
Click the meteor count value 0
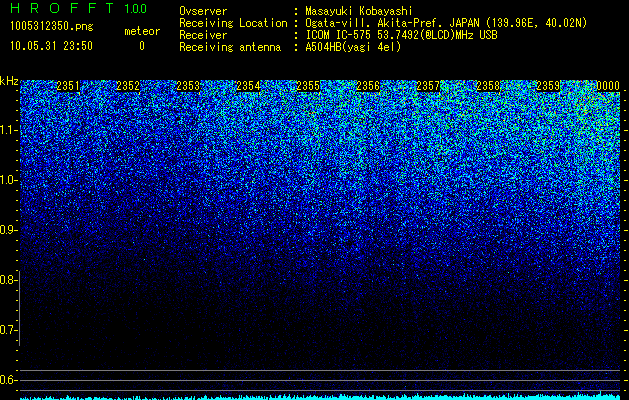(x=142, y=46)
